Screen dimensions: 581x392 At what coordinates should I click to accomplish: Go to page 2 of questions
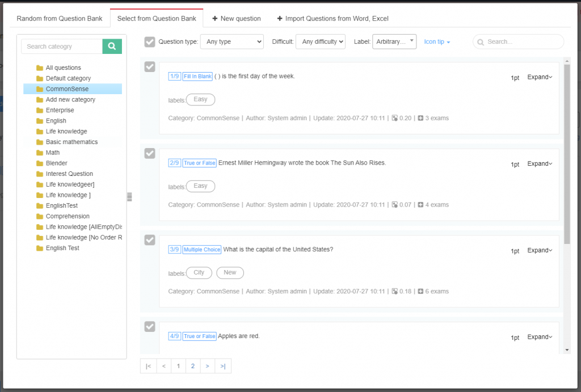click(193, 366)
